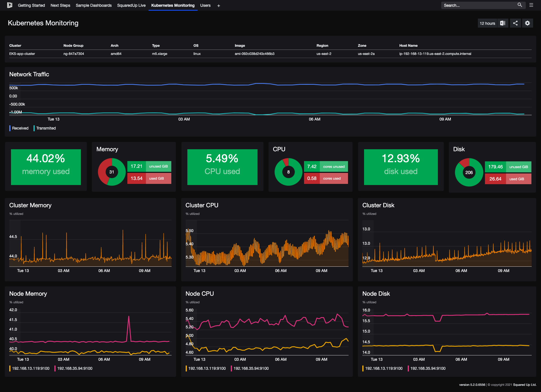The image size is (541, 392).
Task: Open the 12 hours timeframe selector
Action: [487, 23]
